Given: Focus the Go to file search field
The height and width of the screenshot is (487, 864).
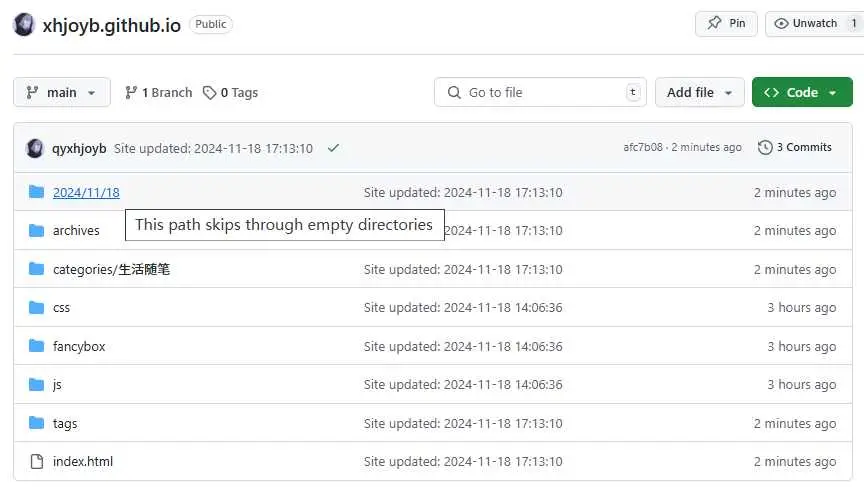Looking at the screenshot, I should click(x=540, y=92).
